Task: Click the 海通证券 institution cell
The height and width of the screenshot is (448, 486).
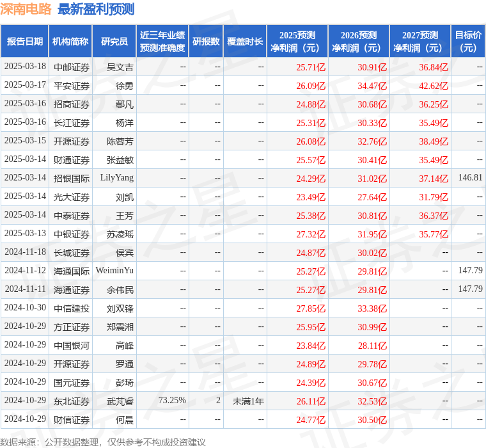Action: (x=72, y=290)
